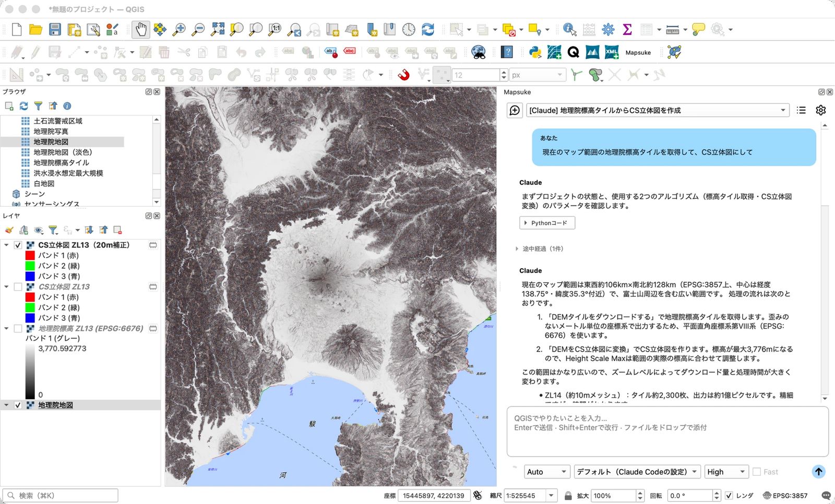The width and height of the screenshot is (835, 504).
Task: Expand the Pythonコード disclosure
Action: [547, 223]
